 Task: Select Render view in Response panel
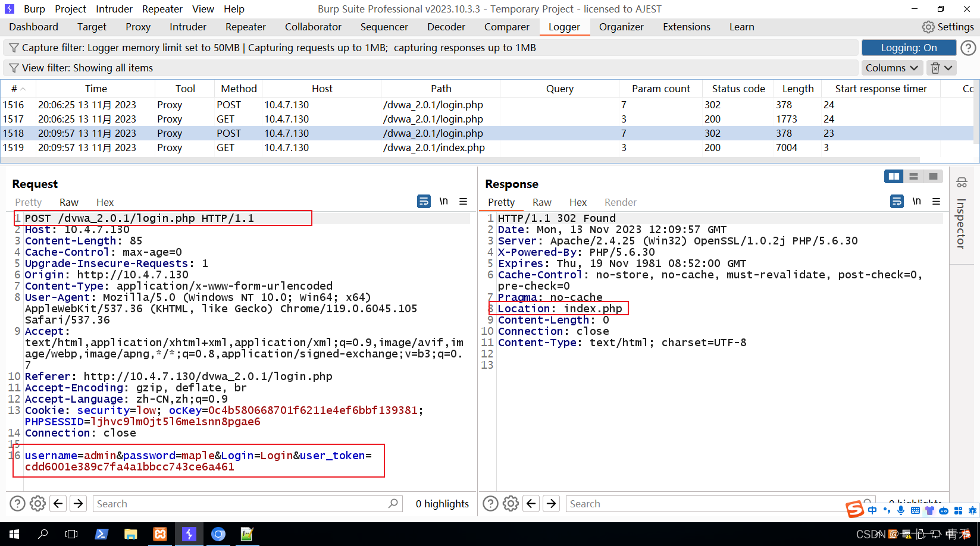pos(621,202)
